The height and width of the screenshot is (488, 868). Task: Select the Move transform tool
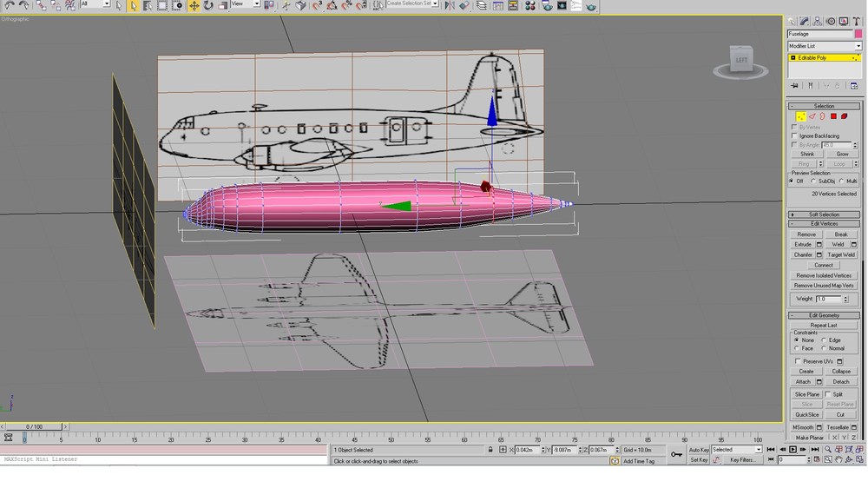(x=194, y=5)
